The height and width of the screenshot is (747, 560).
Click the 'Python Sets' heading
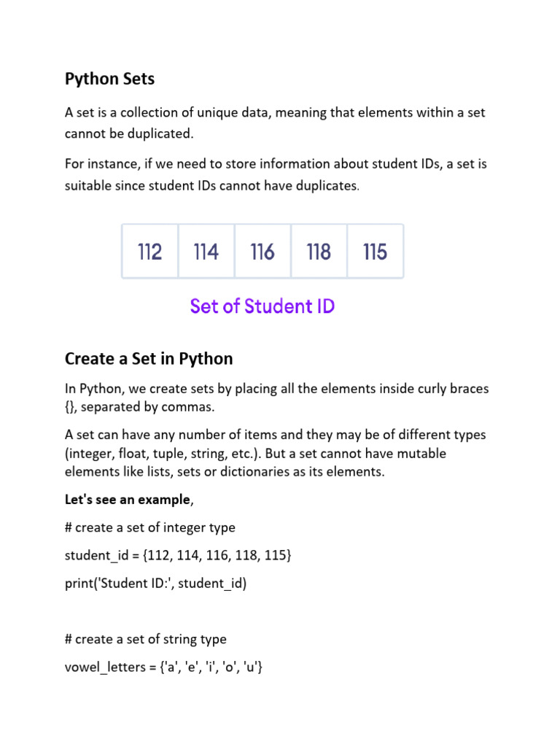(110, 79)
